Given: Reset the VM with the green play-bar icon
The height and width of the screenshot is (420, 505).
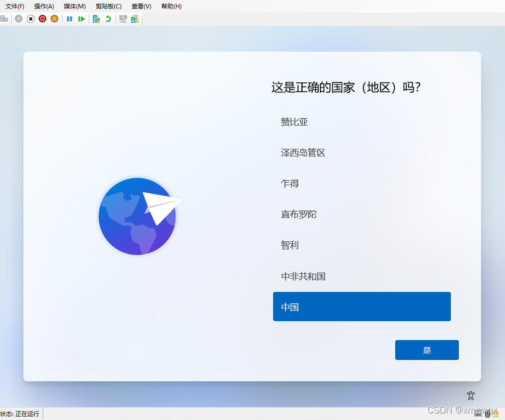Looking at the screenshot, I should coord(81,19).
